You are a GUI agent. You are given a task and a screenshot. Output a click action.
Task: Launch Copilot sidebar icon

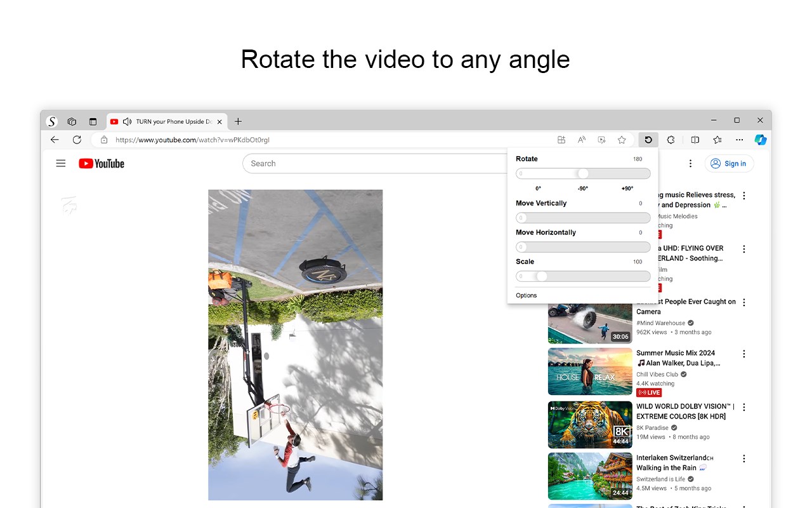[761, 140]
